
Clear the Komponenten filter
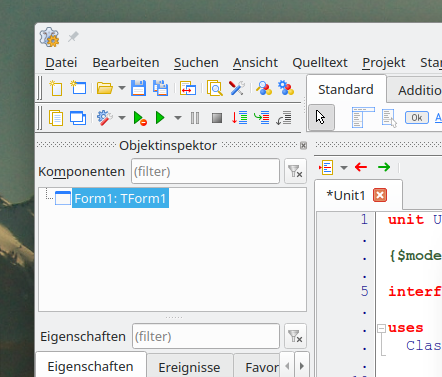tap(295, 171)
